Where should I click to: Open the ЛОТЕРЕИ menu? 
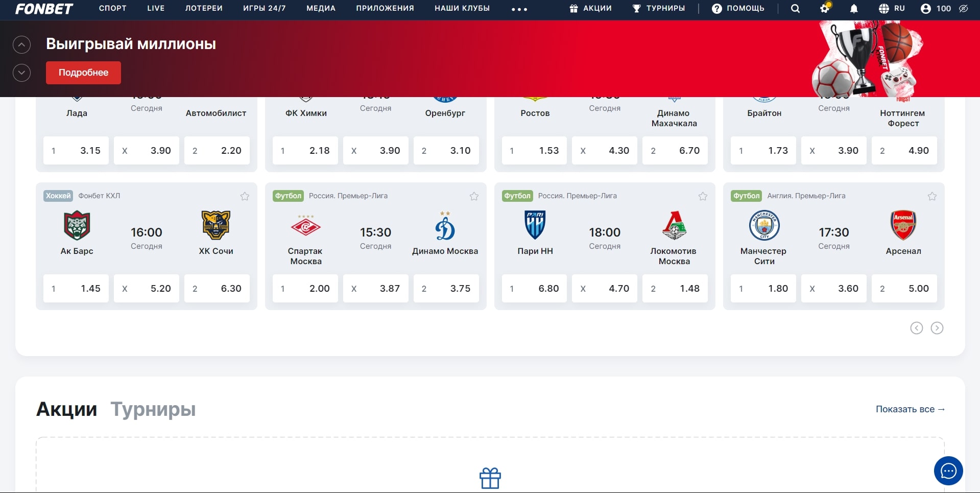click(x=204, y=8)
